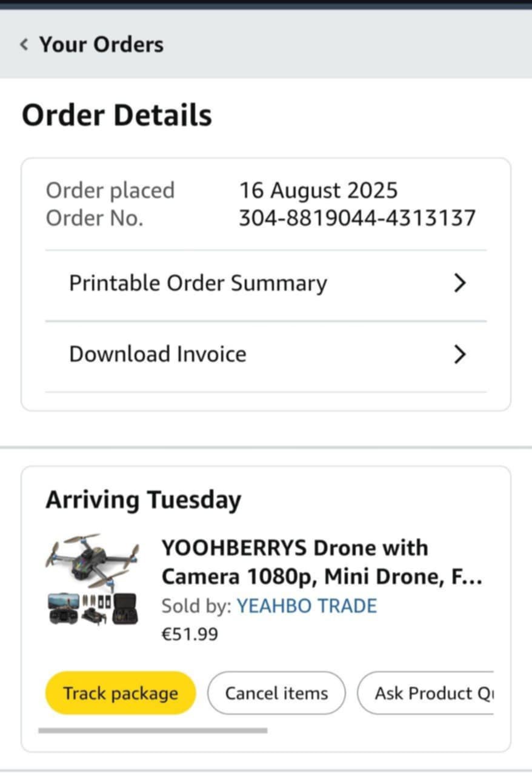Click the Sold by label text
Image resolution: width=532 pixels, height=776 pixels.
[196, 606]
